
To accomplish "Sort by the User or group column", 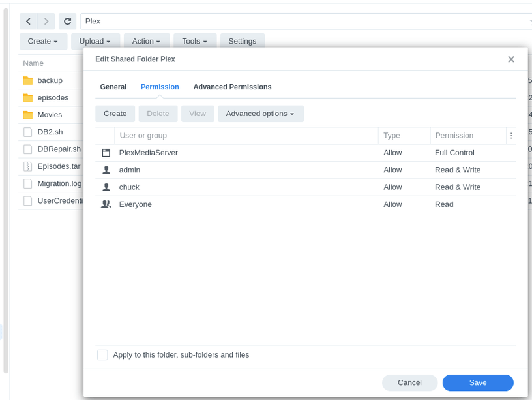I will [x=246, y=136].
